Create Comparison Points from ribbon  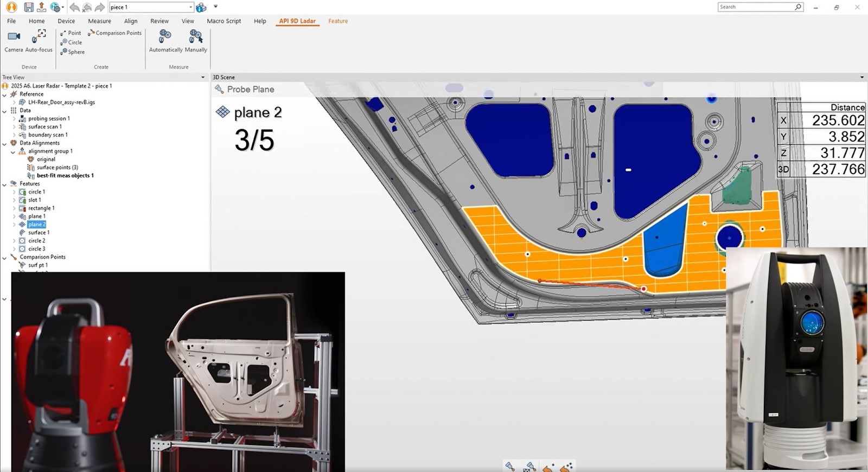(114, 33)
